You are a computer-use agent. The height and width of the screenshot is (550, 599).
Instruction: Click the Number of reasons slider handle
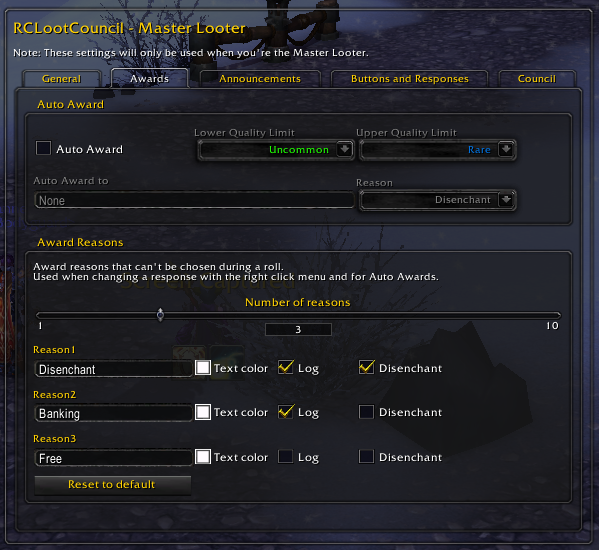pos(160,315)
